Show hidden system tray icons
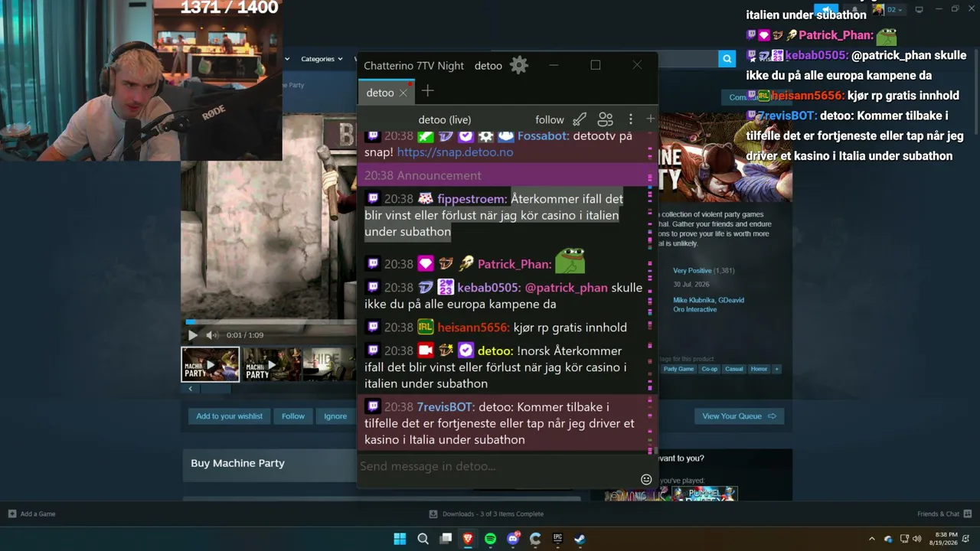This screenshot has width=980, height=551. click(x=871, y=539)
